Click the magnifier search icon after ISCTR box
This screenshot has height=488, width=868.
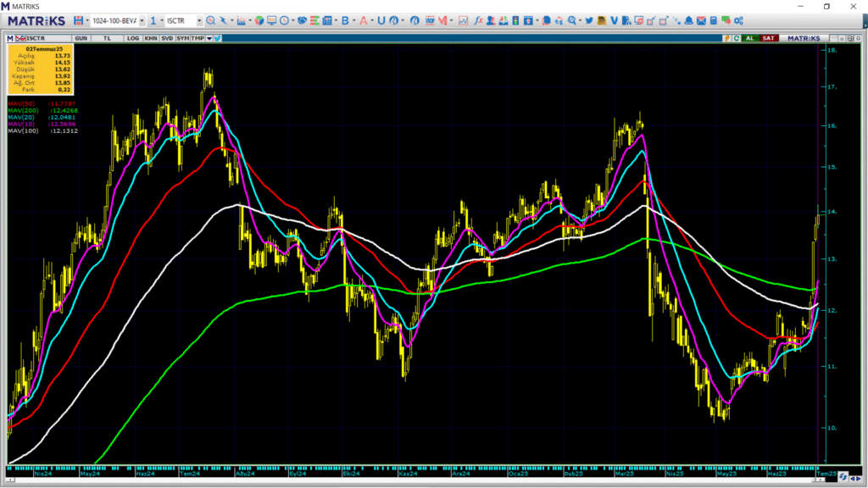click(210, 20)
